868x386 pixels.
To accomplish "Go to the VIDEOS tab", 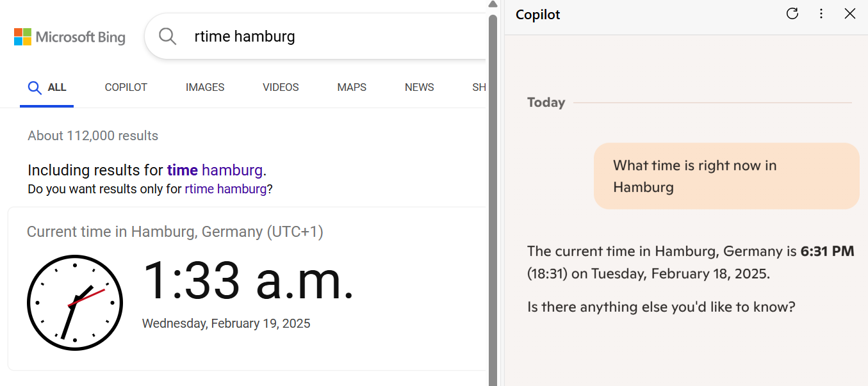I will coord(281,88).
